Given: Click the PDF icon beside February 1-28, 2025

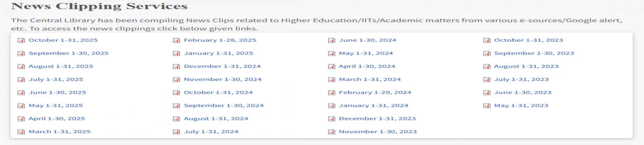Looking at the screenshot, I should (x=176, y=40).
